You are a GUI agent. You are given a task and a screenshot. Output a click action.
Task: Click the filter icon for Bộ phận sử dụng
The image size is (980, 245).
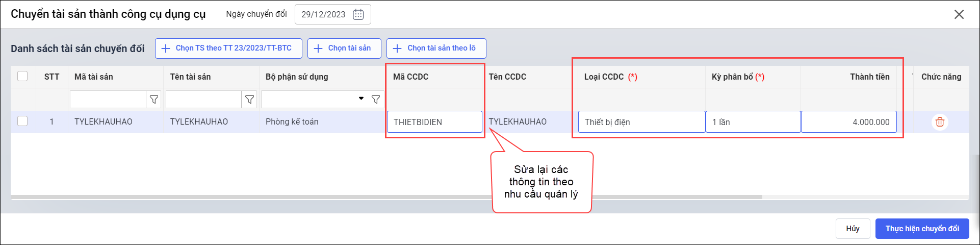pos(376,100)
